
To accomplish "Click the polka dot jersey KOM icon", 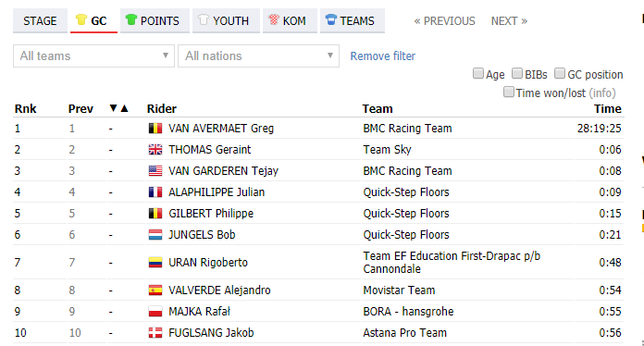I will 274,19.
